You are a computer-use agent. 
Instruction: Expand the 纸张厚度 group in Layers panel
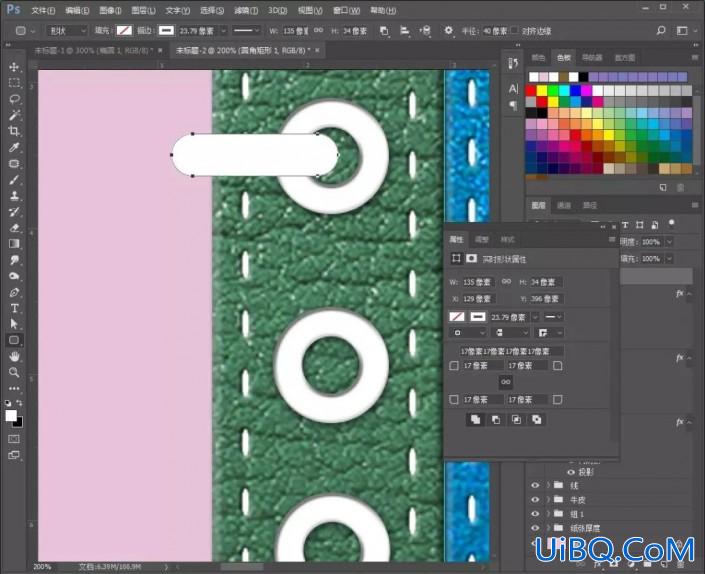click(549, 528)
